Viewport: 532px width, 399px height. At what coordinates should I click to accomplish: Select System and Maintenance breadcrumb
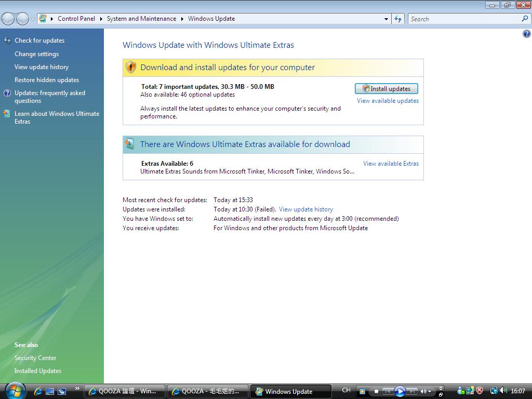point(141,19)
